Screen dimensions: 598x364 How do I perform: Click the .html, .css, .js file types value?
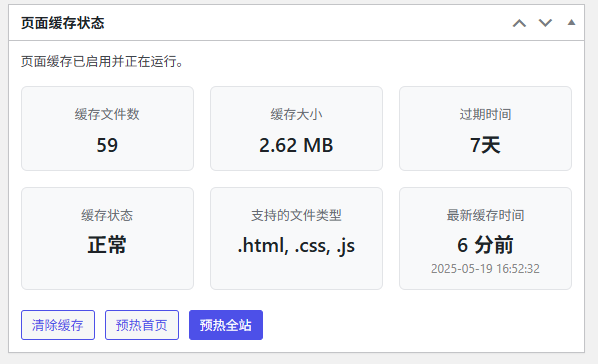pyautogui.click(x=296, y=245)
